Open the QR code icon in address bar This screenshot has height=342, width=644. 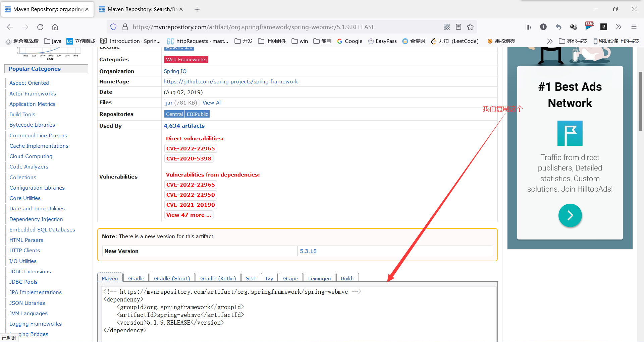pos(447,27)
